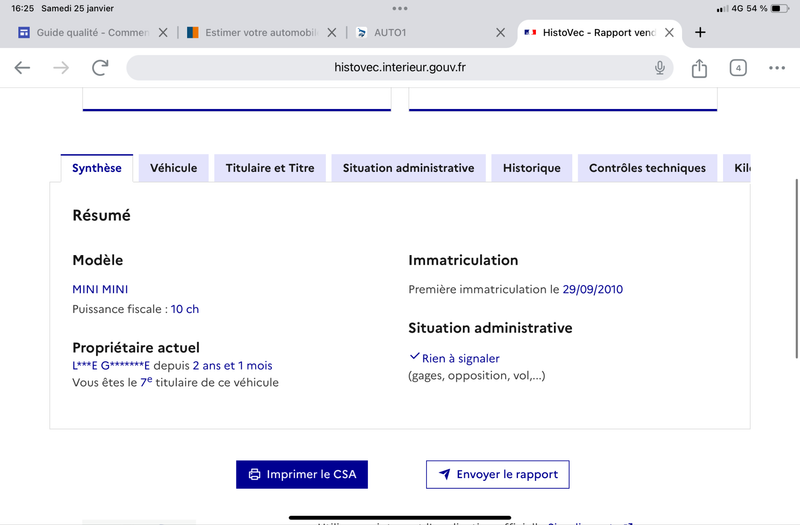Click owner name L***E G*******E
This screenshot has height=525, width=800.
(111, 366)
